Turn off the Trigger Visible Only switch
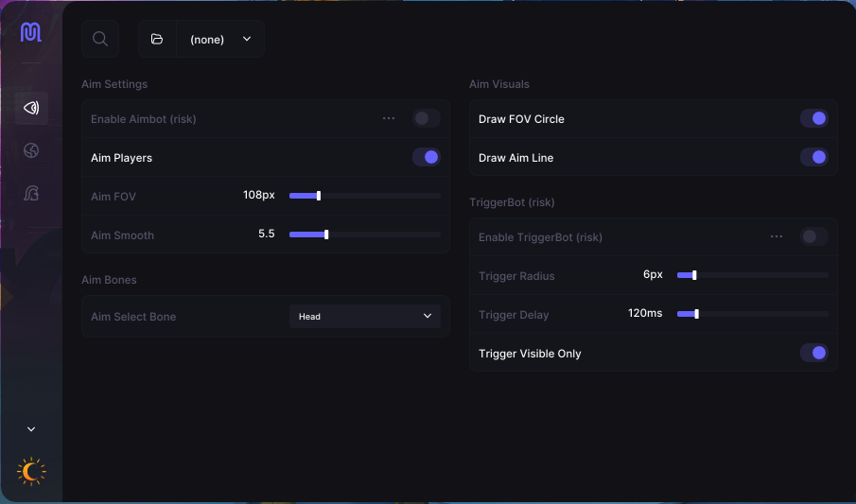The height and width of the screenshot is (504, 856). [814, 353]
